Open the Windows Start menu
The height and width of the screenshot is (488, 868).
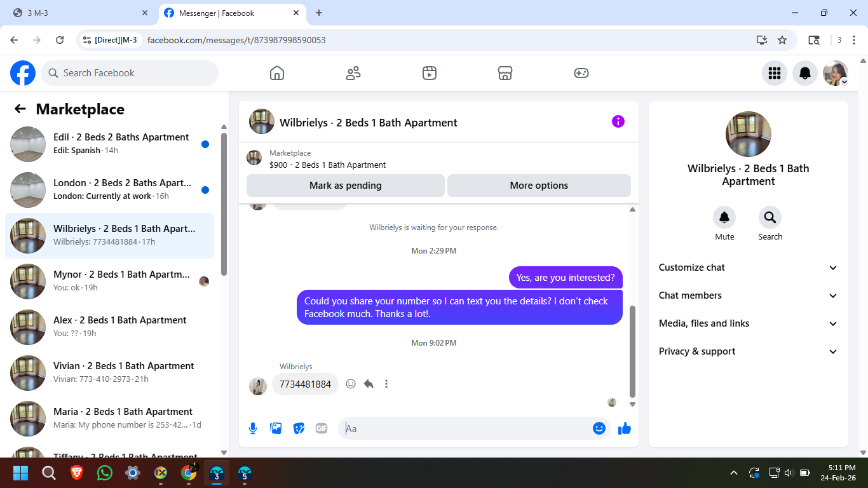click(21, 473)
